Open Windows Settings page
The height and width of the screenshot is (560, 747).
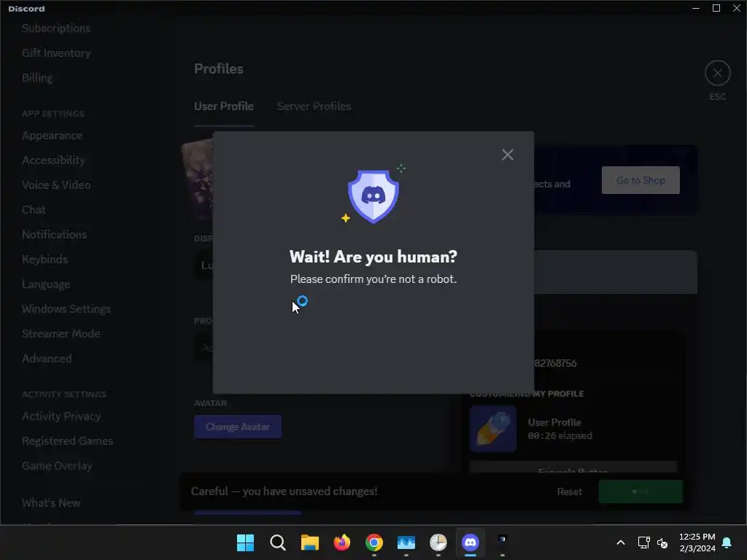[66, 309]
